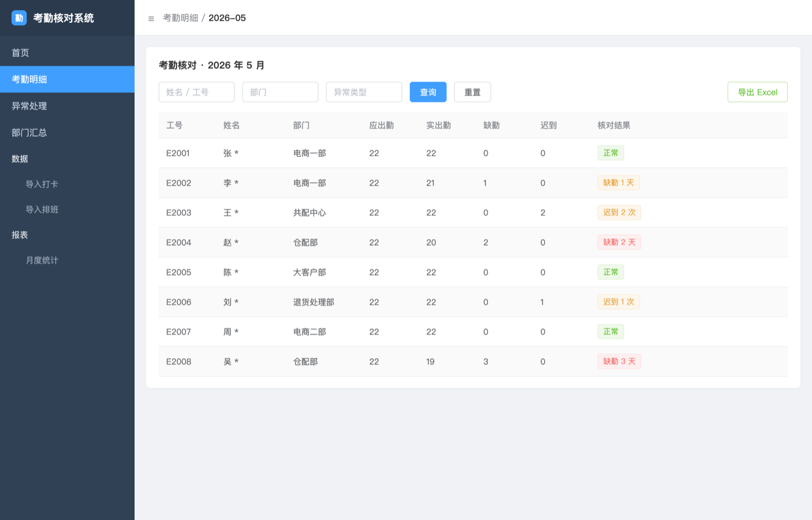This screenshot has height=520, width=812.
Task: Open 部门汇总 in sidebar
Action: [67, 133]
